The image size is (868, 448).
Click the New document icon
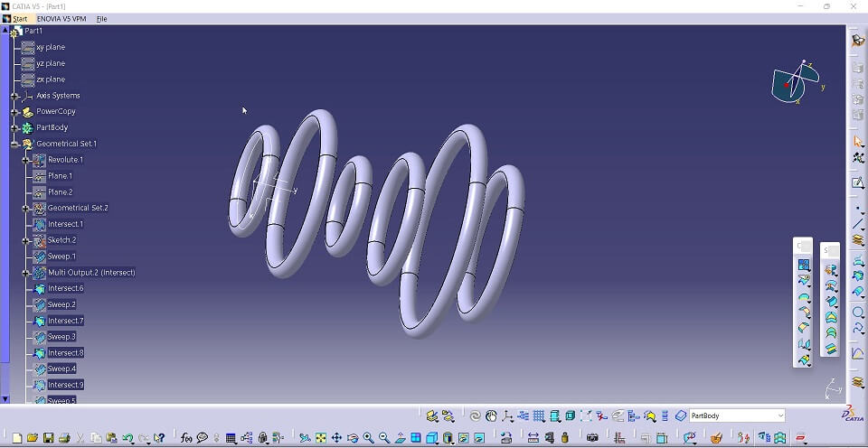point(16,438)
